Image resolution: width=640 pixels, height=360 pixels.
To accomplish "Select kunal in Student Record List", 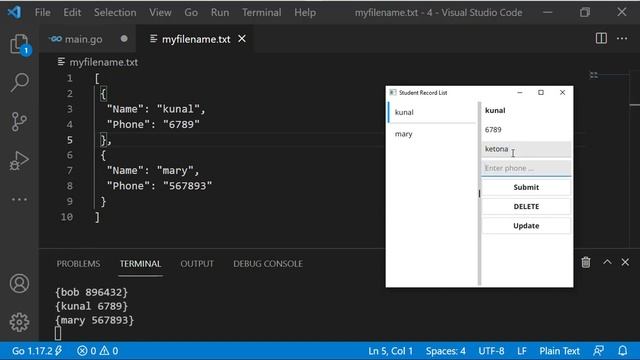I will [432, 112].
